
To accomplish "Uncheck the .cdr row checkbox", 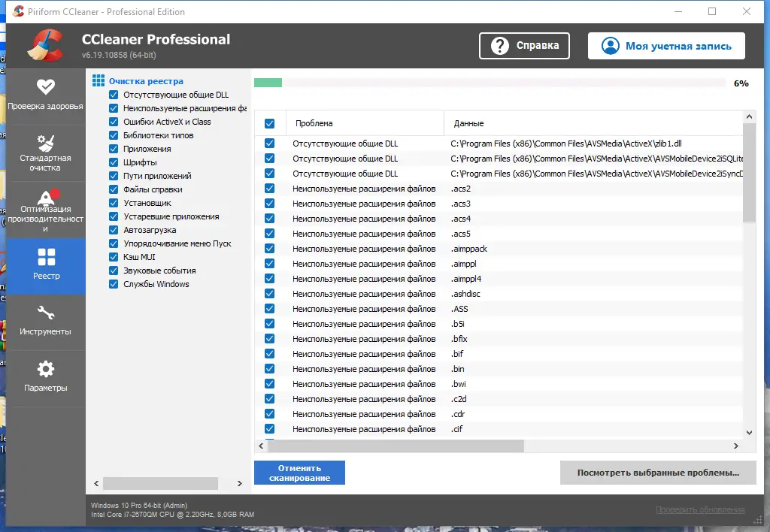I will [270, 414].
